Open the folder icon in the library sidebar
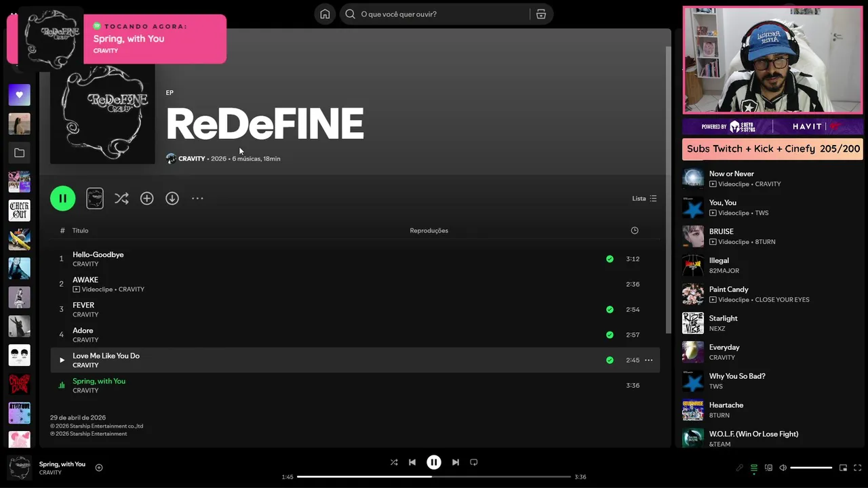868x488 pixels. pyautogui.click(x=19, y=153)
